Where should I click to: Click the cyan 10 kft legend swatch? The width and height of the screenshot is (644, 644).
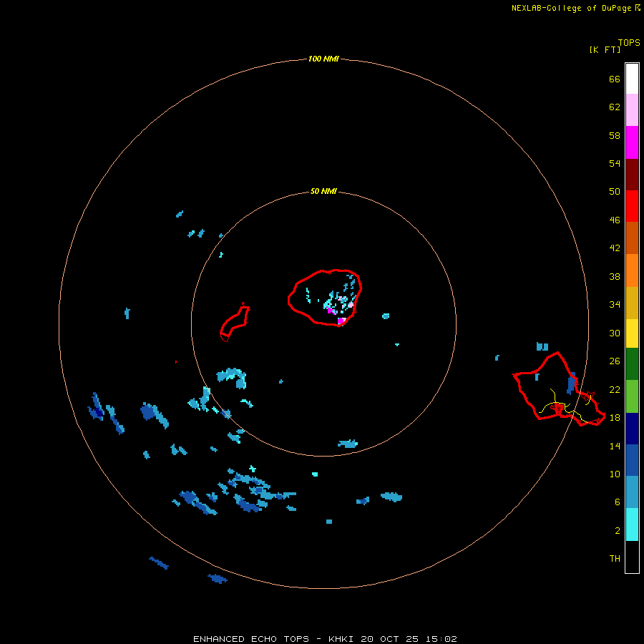point(632,525)
